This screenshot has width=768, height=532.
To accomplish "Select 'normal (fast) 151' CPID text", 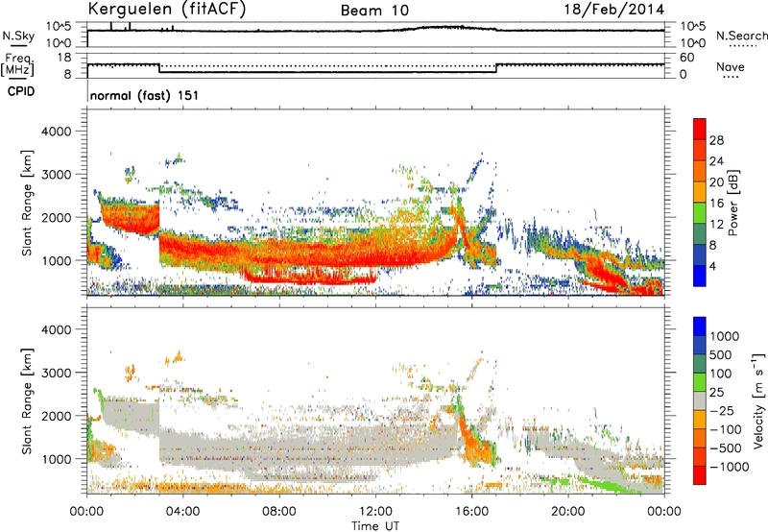I will pyautogui.click(x=145, y=95).
